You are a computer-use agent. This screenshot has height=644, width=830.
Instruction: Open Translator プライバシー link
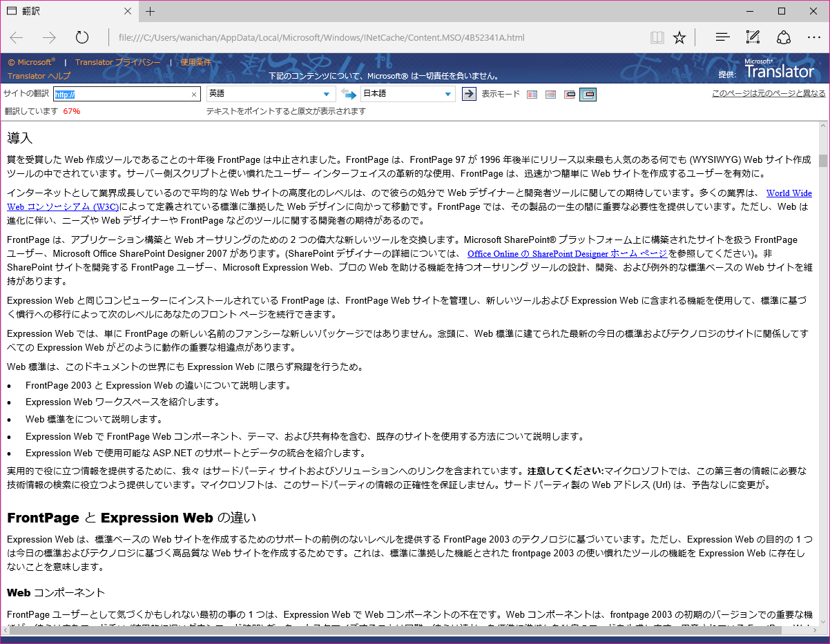(x=118, y=62)
